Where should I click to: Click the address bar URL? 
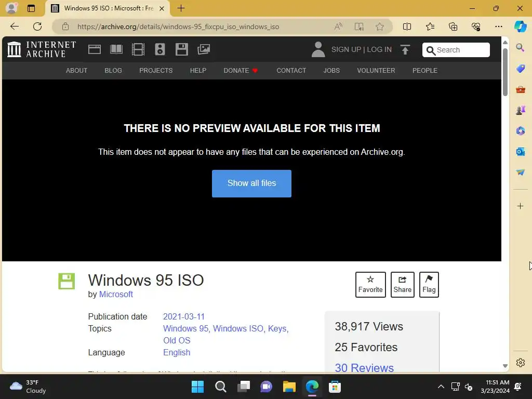[x=178, y=26]
